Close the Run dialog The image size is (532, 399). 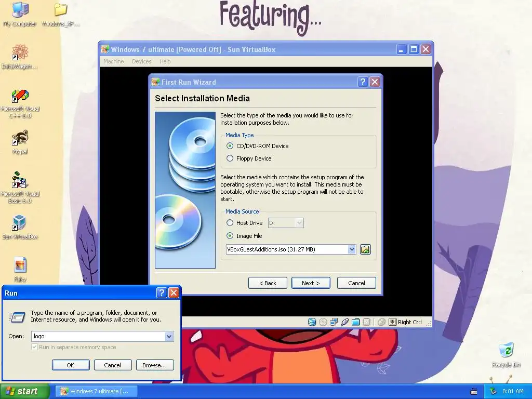(174, 293)
